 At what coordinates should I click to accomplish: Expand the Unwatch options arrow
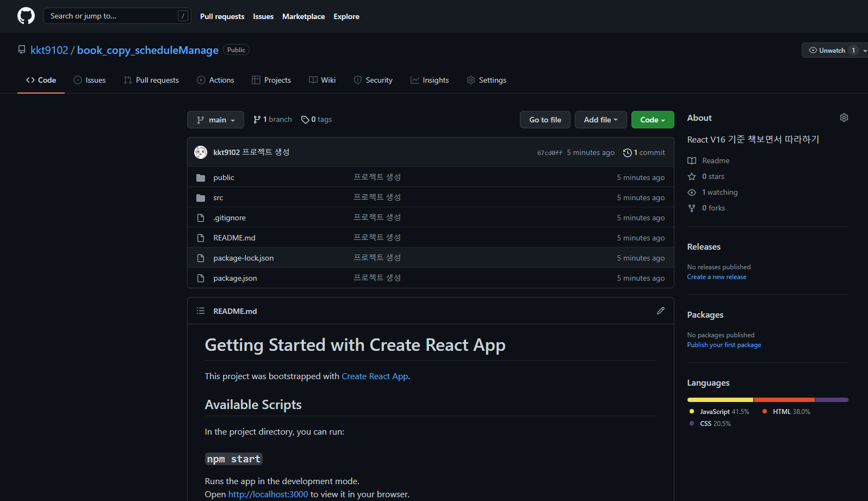(x=864, y=50)
